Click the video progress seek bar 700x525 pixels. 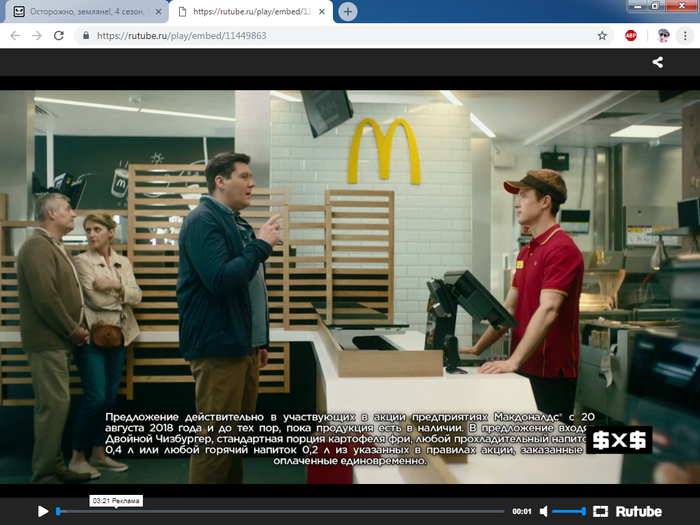[280, 511]
